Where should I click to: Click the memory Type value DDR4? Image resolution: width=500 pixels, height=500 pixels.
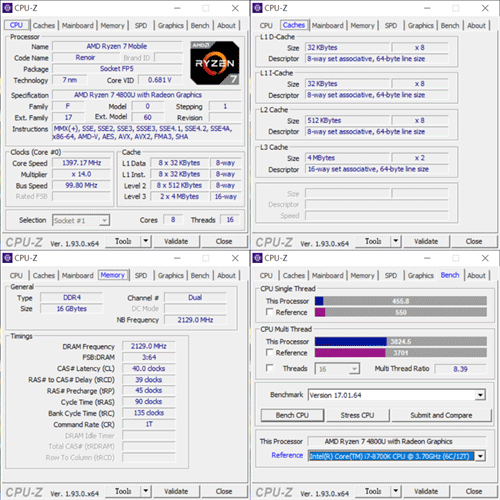(x=71, y=297)
